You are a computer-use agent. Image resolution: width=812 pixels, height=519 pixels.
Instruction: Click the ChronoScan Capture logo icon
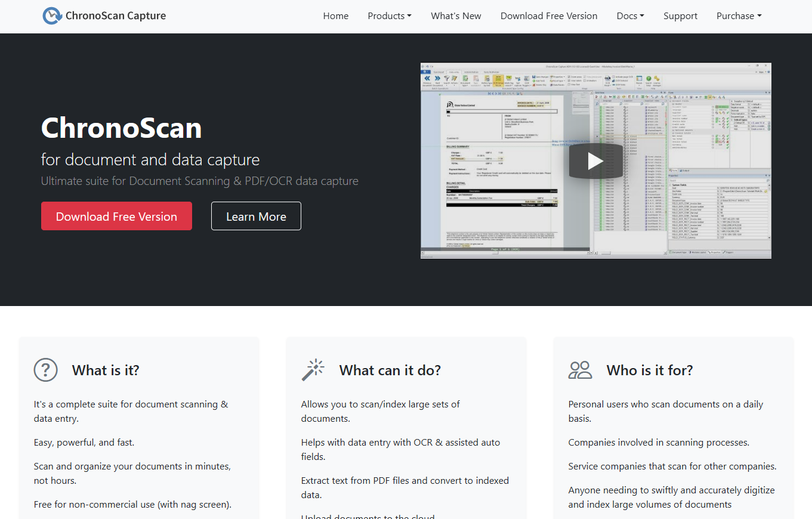[53, 16]
